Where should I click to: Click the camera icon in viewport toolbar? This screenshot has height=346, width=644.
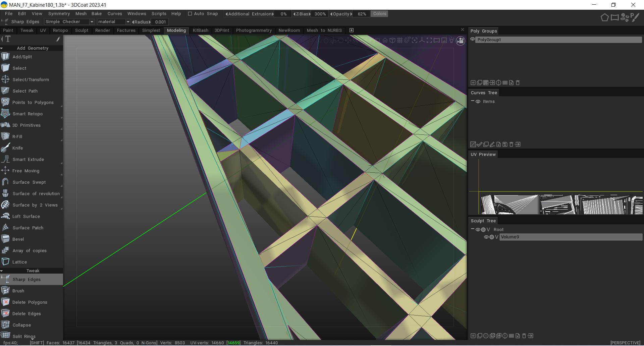coord(461,41)
